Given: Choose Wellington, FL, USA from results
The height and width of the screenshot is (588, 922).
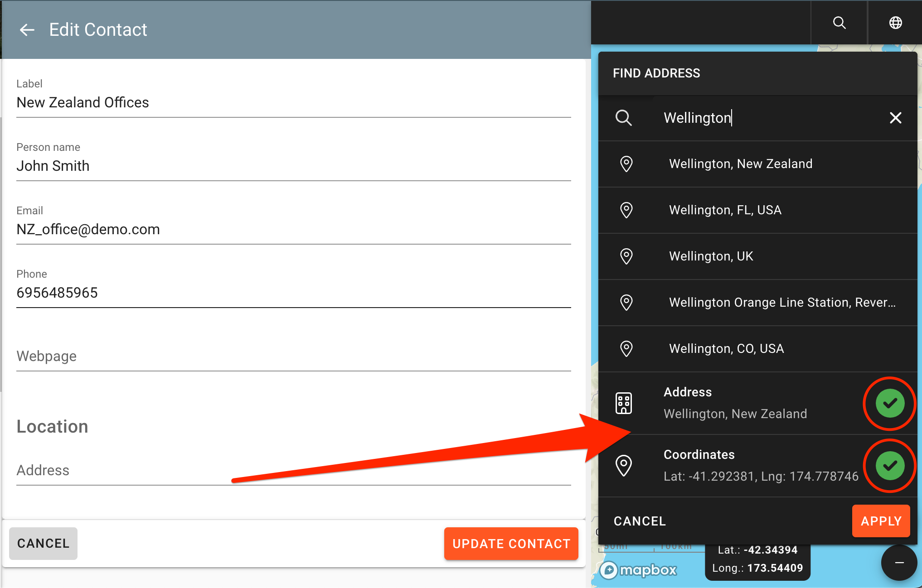Looking at the screenshot, I should pyautogui.click(x=725, y=210).
